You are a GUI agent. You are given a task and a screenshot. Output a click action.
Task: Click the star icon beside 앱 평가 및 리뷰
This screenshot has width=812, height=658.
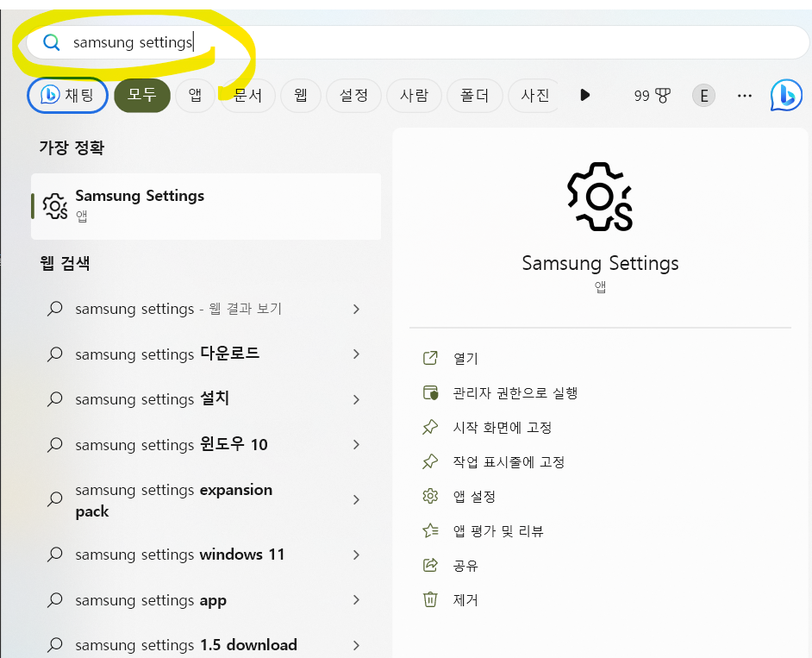pos(430,530)
